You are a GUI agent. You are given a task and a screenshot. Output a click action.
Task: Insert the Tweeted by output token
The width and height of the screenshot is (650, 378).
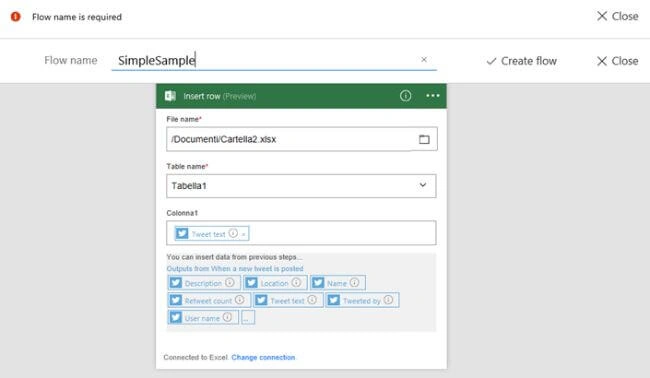pyautogui.click(x=362, y=300)
